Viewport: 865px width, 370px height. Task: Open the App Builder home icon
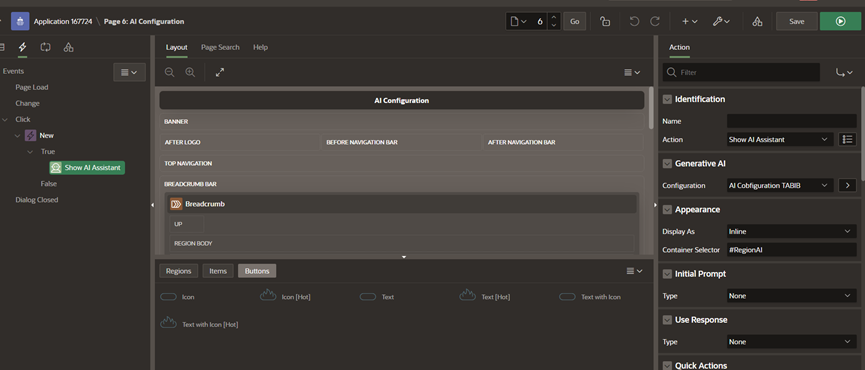click(x=20, y=22)
